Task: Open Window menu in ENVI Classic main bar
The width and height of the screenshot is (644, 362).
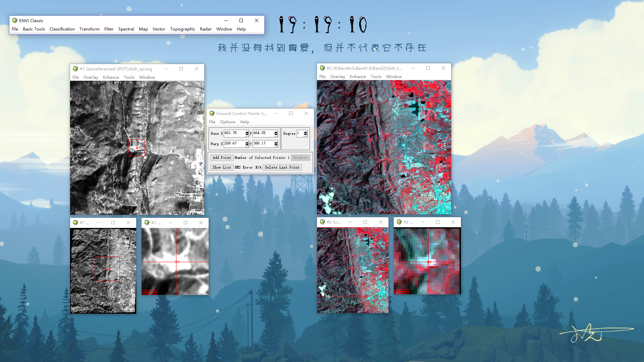Action: (224, 29)
